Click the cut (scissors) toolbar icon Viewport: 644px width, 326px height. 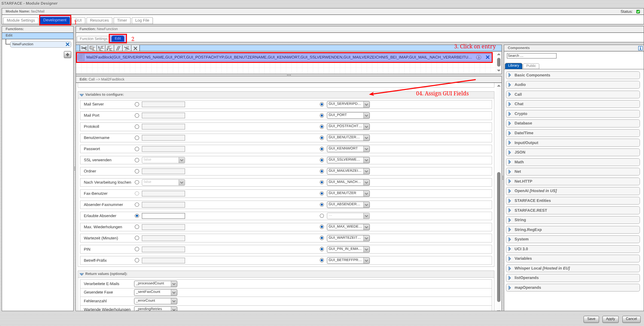point(84,48)
